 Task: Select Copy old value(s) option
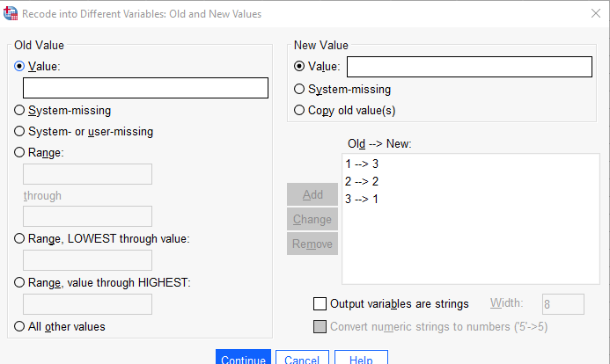coord(298,110)
